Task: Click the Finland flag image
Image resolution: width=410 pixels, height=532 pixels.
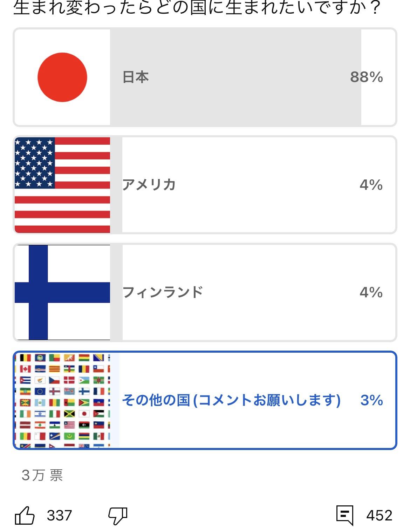Action: 62,292
